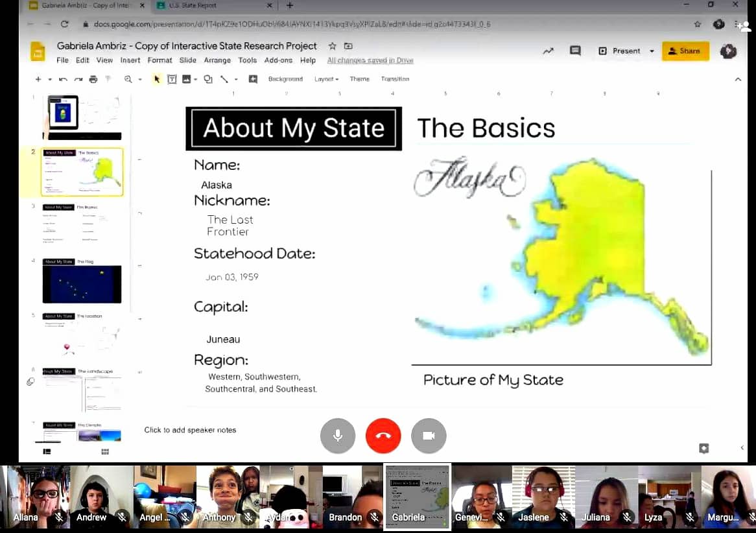Bookmark this page with the address bar star
756x533 pixels.
click(x=697, y=24)
